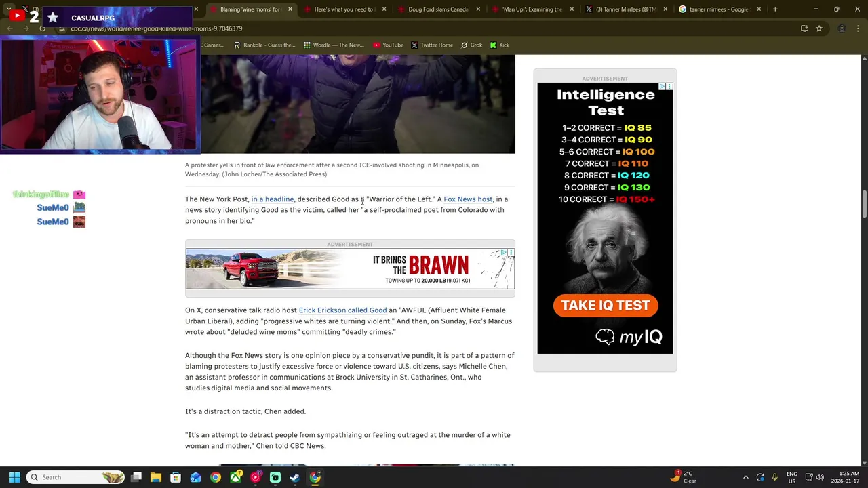The image size is (868, 488).
Task: Click the "John Locher/The Associated Press" credit
Action: [274, 174]
